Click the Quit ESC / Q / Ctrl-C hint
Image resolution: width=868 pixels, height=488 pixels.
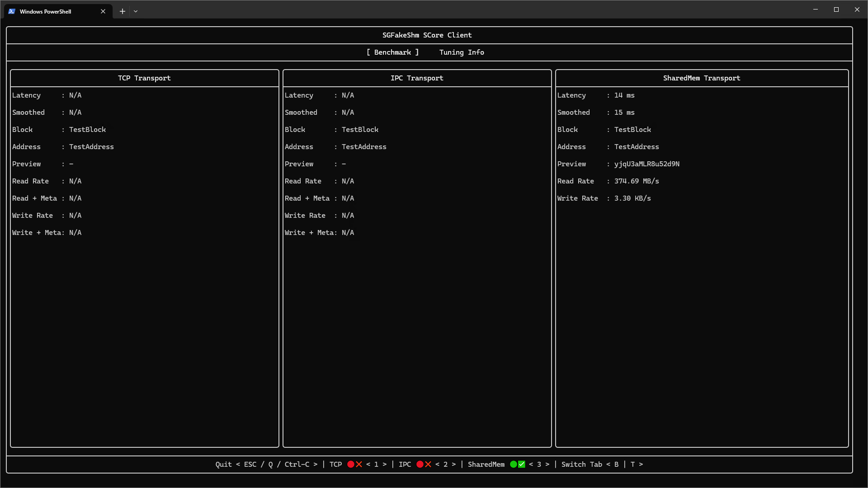(x=266, y=465)
